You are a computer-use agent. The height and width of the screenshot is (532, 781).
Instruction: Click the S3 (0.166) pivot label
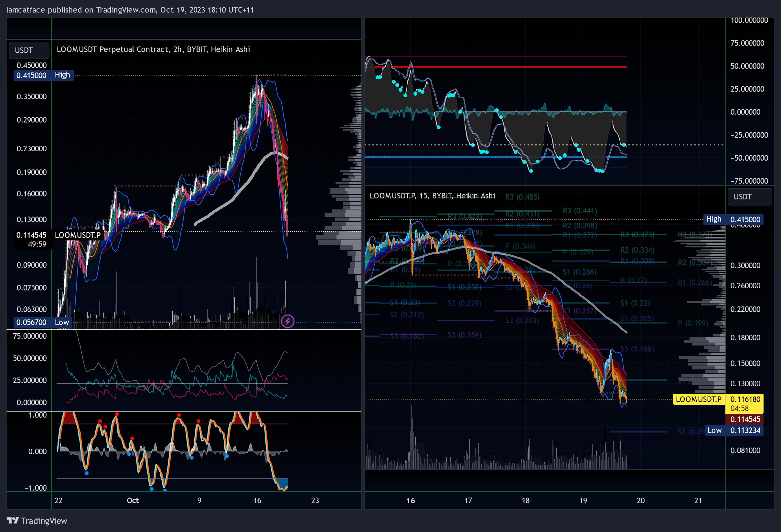(x=637, y=349)
